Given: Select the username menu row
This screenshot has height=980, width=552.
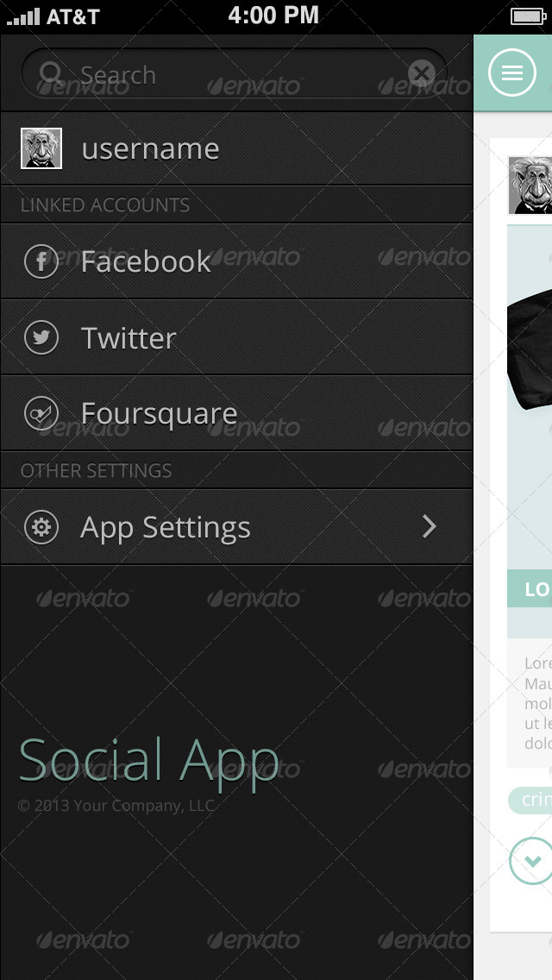Looking at the screenshot, I should [x=236, y=148].
